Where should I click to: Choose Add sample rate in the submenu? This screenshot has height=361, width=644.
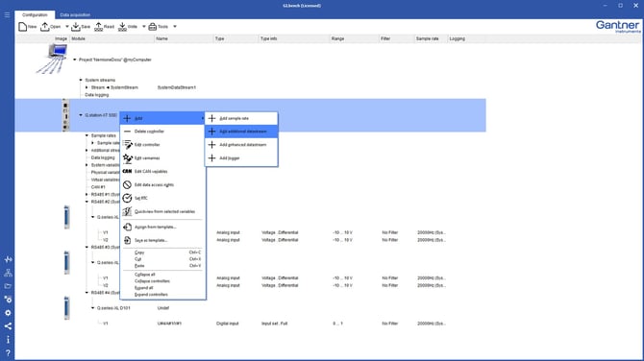click(241, 118)
